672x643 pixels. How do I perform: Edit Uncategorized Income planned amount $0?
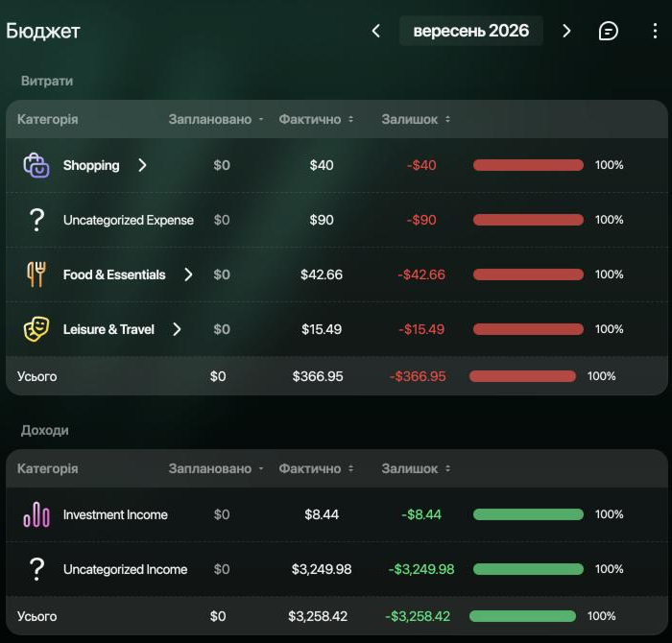222,569
